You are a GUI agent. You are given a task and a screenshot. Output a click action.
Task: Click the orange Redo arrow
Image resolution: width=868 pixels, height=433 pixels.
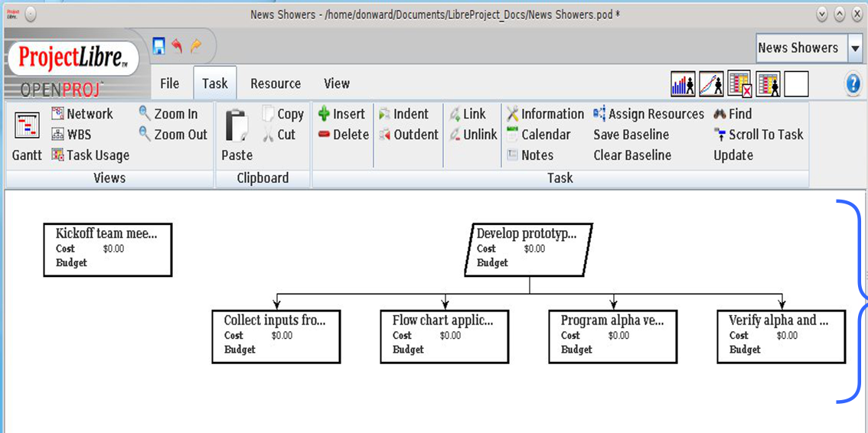click(x=196, y=46)
